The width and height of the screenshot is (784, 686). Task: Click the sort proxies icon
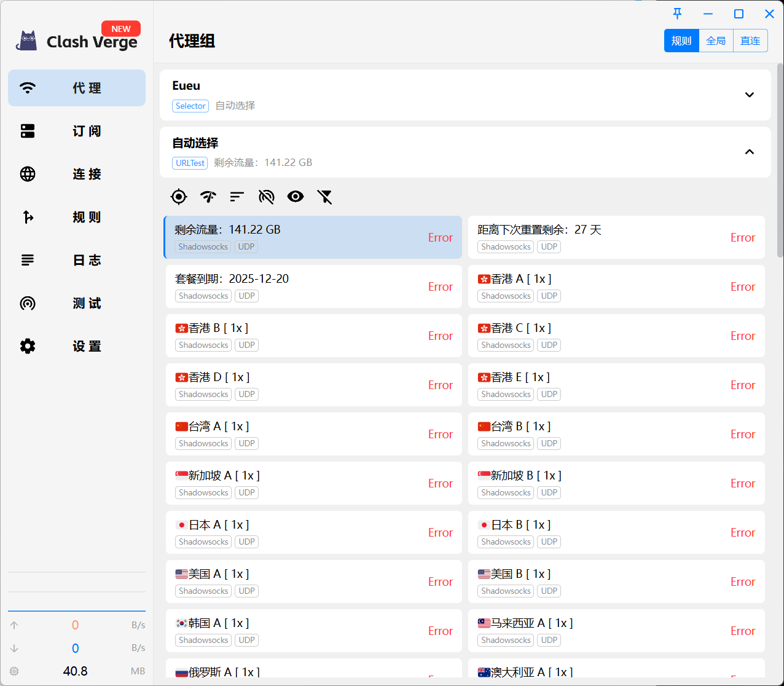(237, 197)
